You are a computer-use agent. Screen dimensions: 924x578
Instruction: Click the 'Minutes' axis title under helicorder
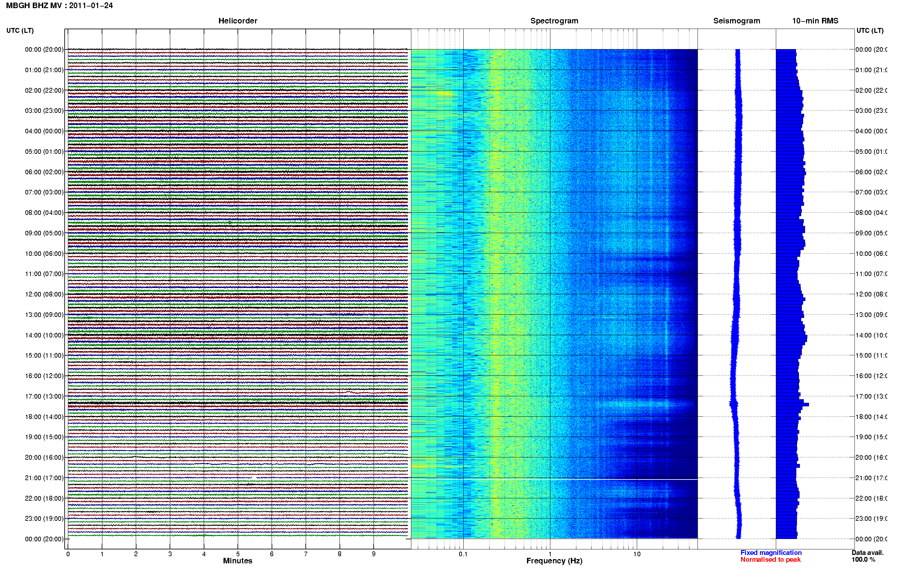click(x=237, y=561)
